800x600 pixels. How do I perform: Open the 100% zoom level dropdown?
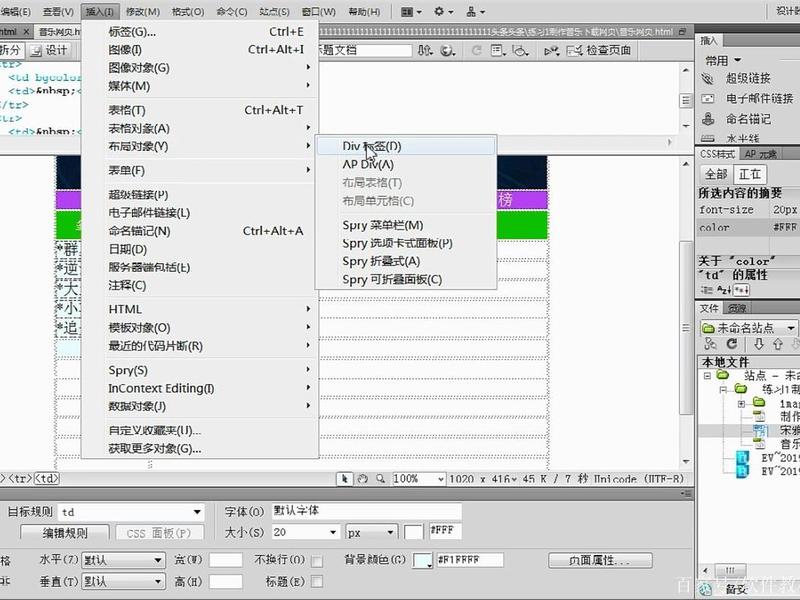tap(419, 479)
